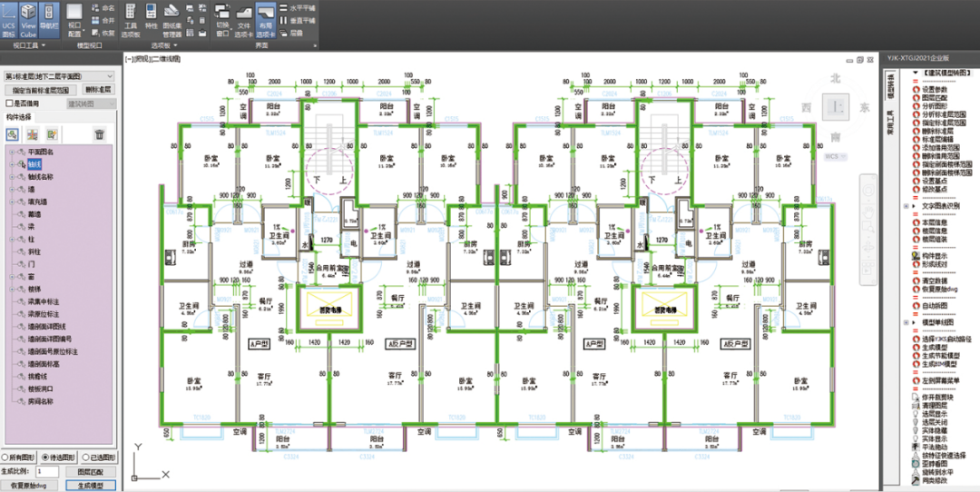This screenshot has width=980, height=492.
Task: Select the 所有图形 radio button
Action: coord(5,457)
